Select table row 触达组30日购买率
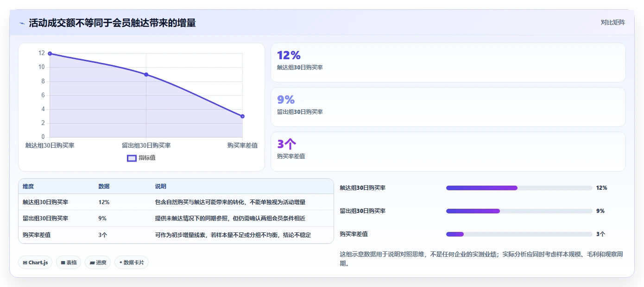This screenshot has height=287, width=644. coord(176,202)
